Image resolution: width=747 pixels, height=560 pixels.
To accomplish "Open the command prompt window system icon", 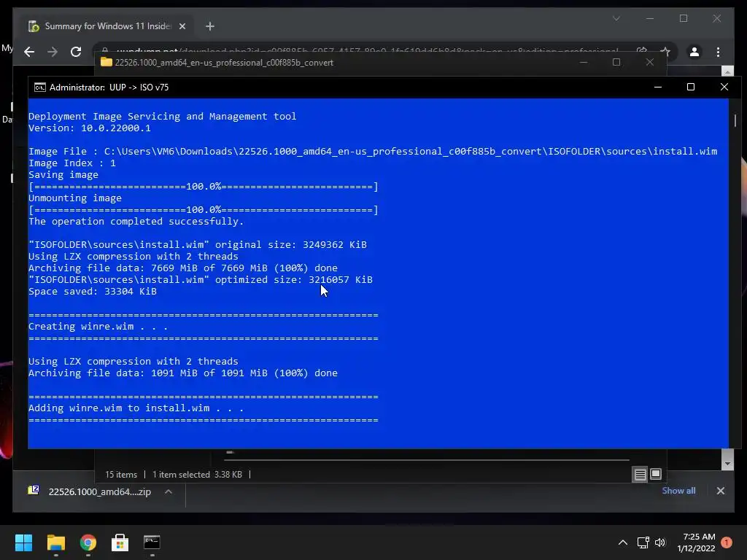I will 40,87.
